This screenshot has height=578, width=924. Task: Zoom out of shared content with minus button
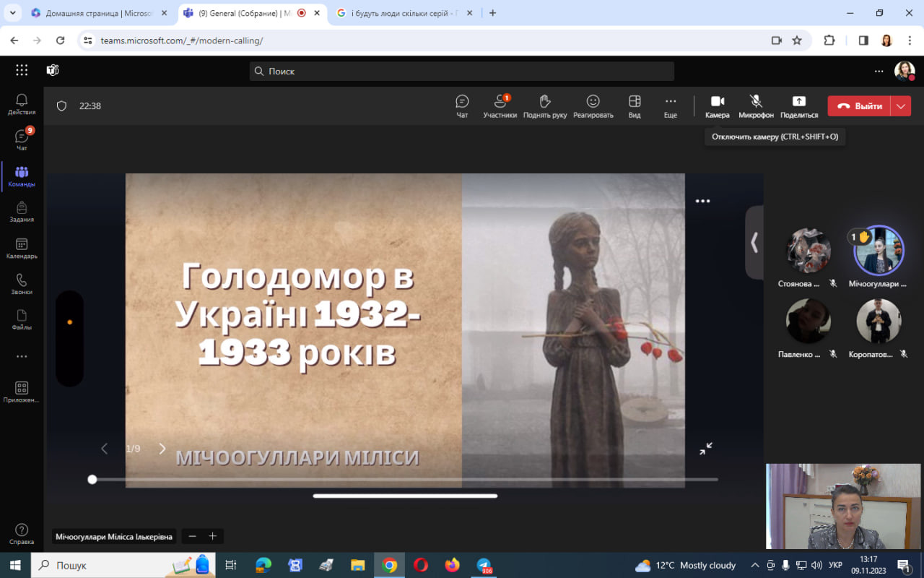coord(192,536)
